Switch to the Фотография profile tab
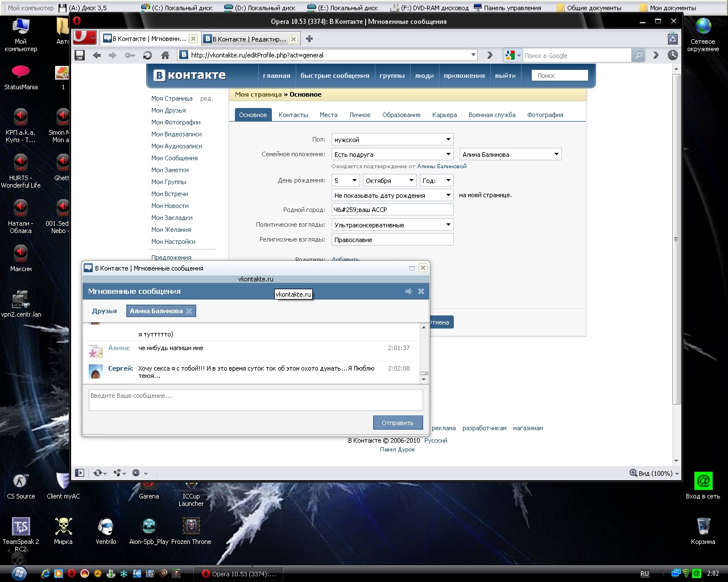The image size is (728, 582). click(545, 115)
